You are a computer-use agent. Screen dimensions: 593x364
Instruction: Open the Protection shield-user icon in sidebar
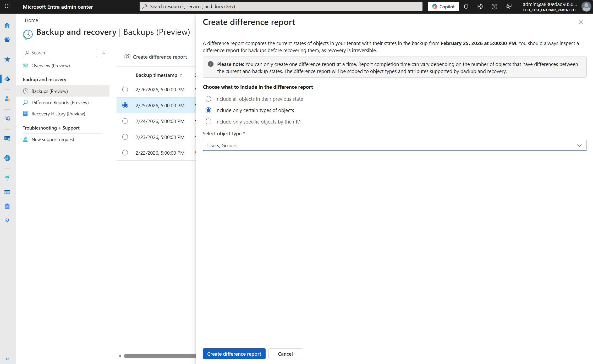pyautogui.click(x=7, y=99)
